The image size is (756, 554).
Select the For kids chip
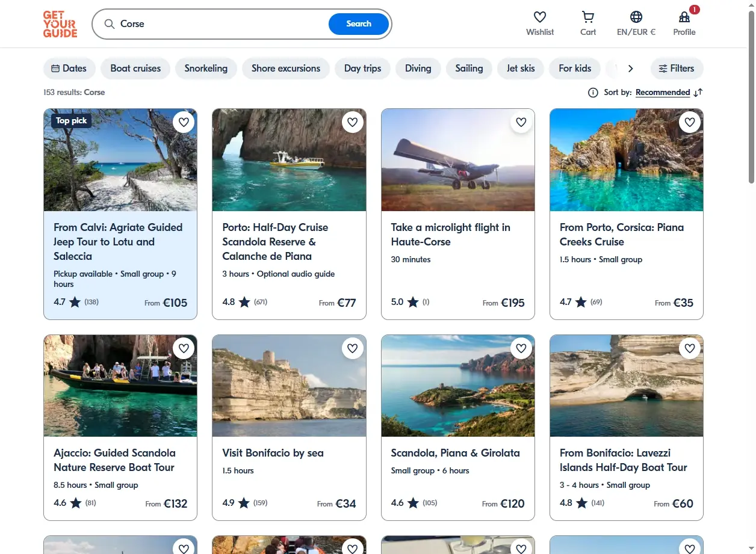(575, 68)
